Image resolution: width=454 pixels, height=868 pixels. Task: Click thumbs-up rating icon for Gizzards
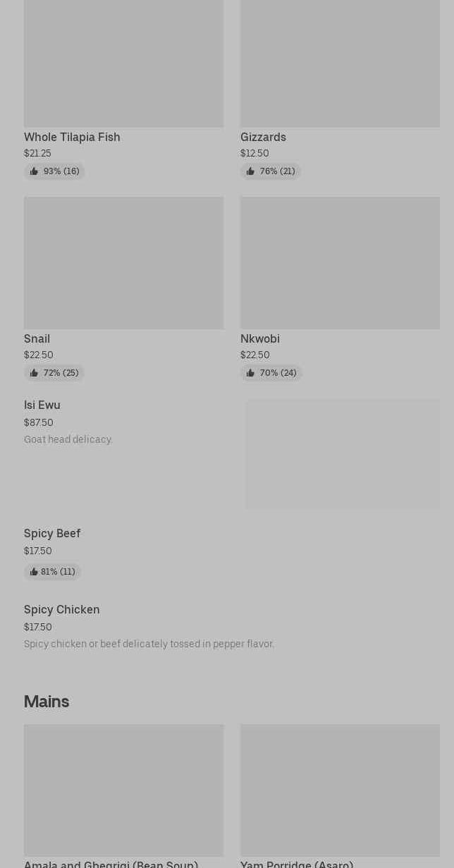250,171
